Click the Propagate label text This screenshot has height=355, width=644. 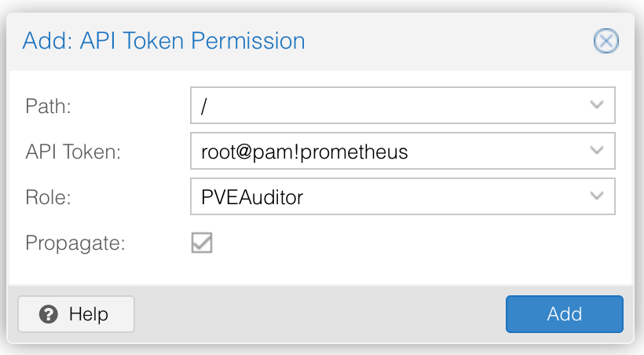pos(75,243)
